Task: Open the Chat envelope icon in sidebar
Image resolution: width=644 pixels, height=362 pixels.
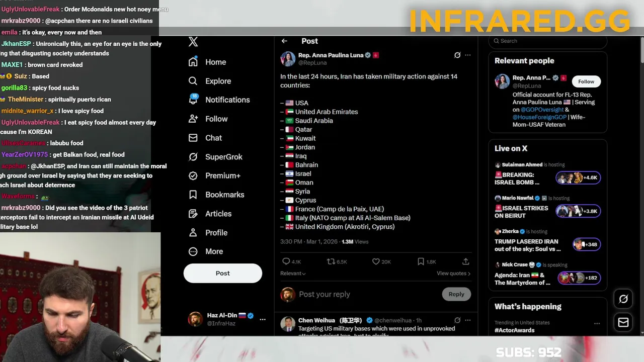Action: 193,138
